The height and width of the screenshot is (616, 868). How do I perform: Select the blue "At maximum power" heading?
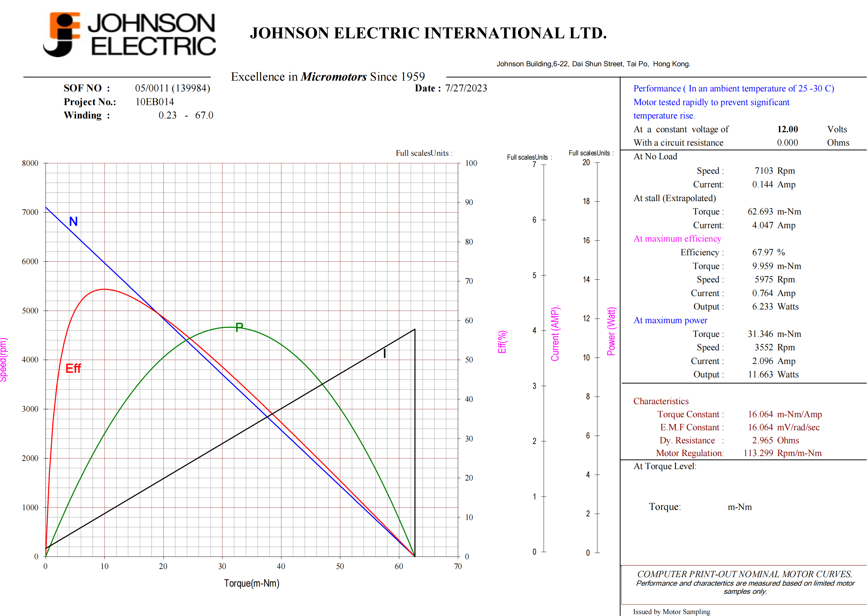click(670, 320)
